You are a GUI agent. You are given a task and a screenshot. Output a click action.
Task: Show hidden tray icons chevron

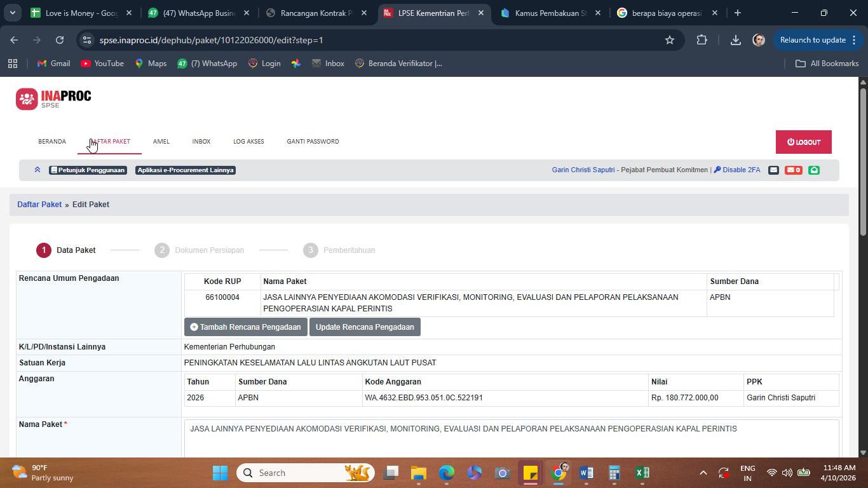pyautogui.click(x=703, y=473)
